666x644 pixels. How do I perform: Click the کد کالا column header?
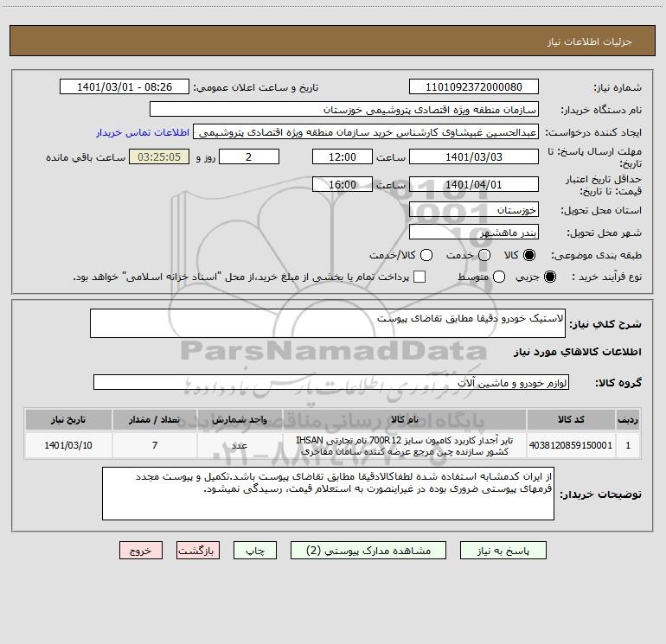pos(571,419)
